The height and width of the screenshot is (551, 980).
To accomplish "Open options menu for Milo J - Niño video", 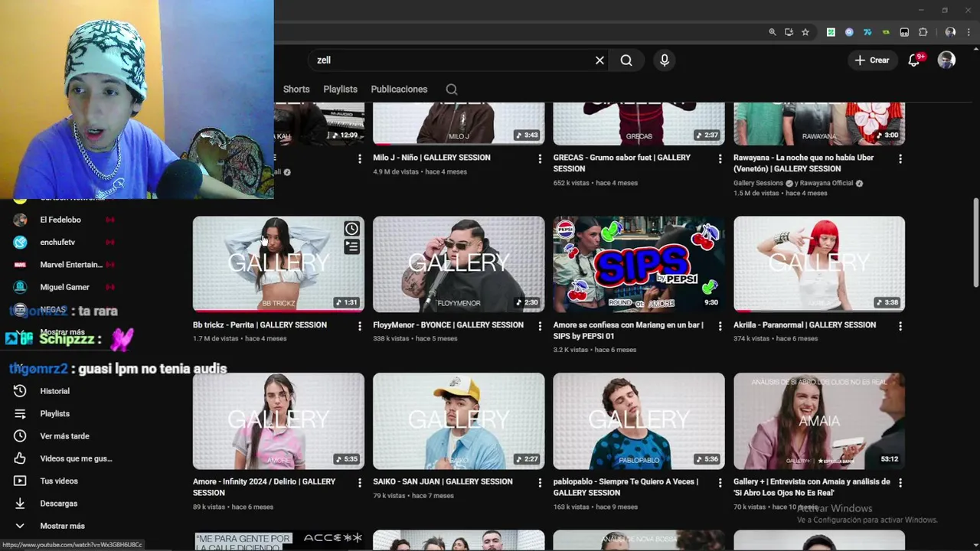I will click(540, 158).
